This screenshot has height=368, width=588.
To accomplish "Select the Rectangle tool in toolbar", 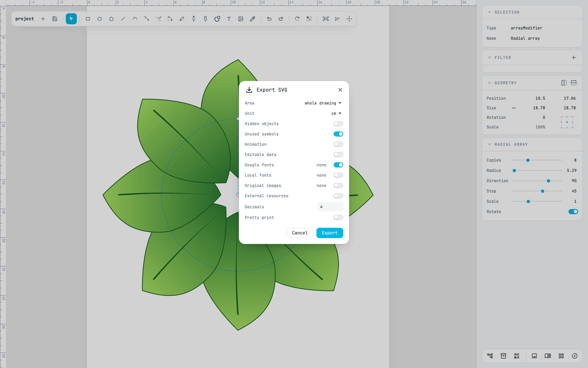I will pyautogui.click(x=88, y=19).
